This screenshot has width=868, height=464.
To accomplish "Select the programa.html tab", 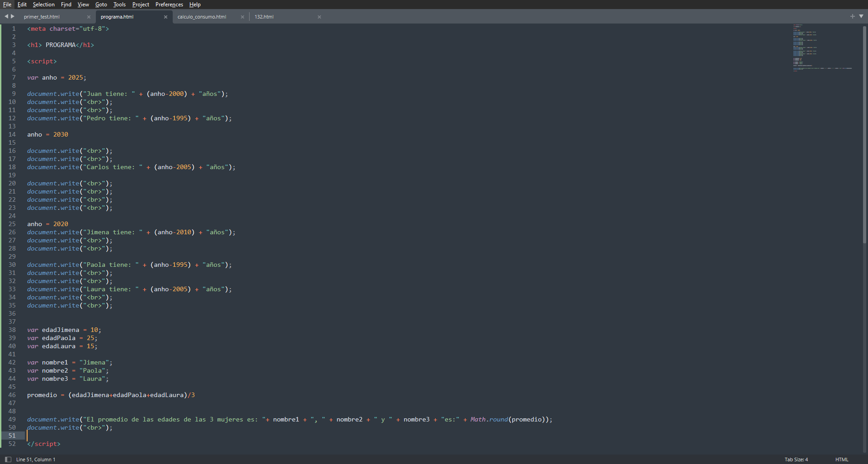I will [117, 17].
